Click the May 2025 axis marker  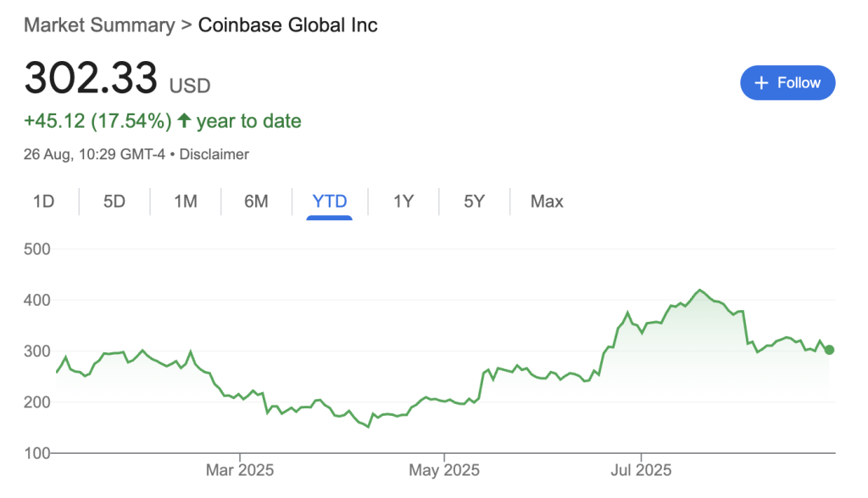pos(444,470)
